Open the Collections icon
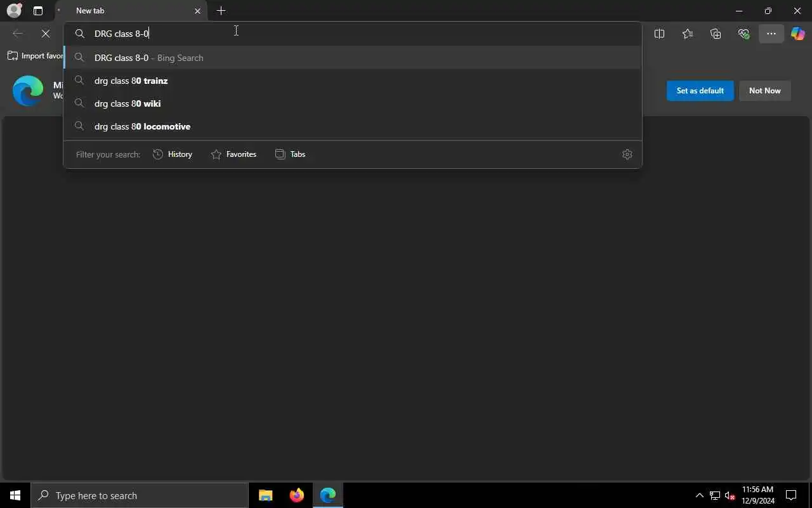 click(716, 34)
